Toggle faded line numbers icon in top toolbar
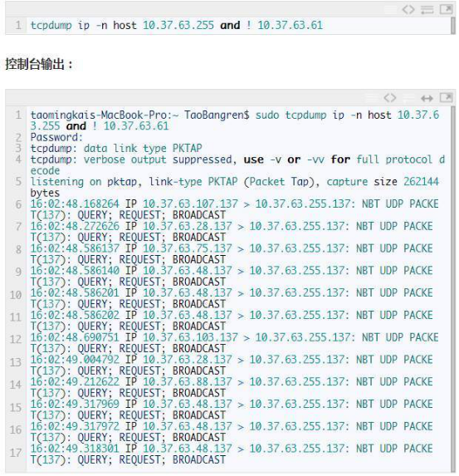The height and width of the screenshot is (476, 459). tap(390, 10)
